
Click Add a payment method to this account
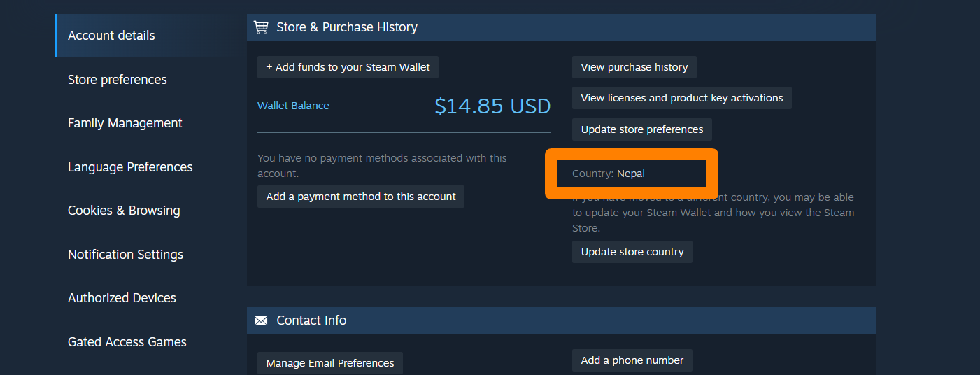pos(361,197)
